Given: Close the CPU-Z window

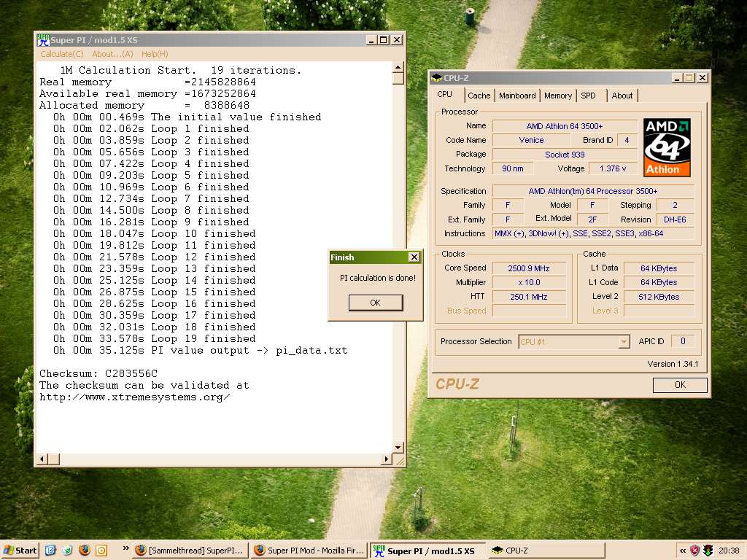Looking at the screenshot, I should [x=703, y=77].
